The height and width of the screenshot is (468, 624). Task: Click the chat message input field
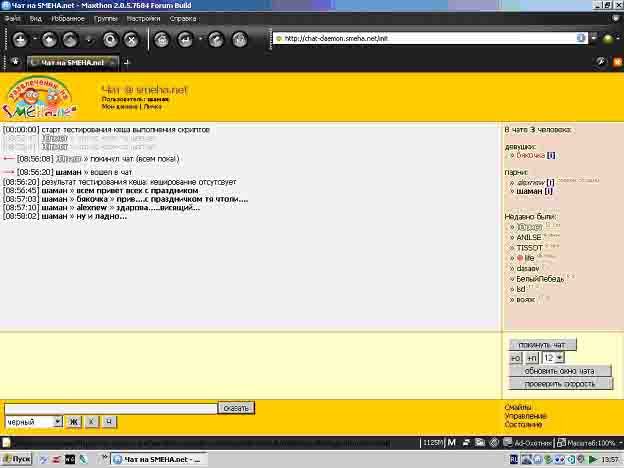110,408
